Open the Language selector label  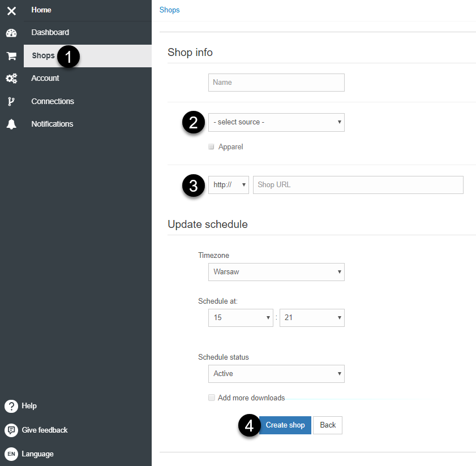[x=38, y=454]
